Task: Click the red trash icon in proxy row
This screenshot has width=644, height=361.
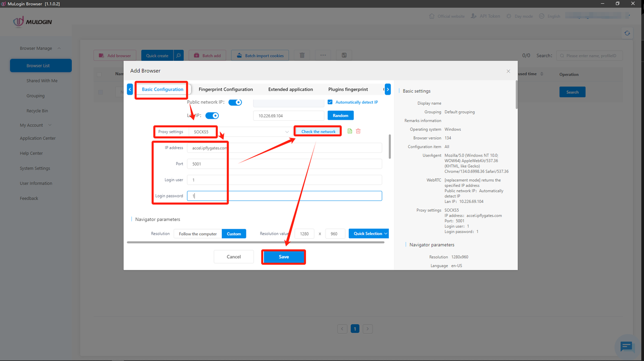Action: pyautogui.click(x=358, y=131)
